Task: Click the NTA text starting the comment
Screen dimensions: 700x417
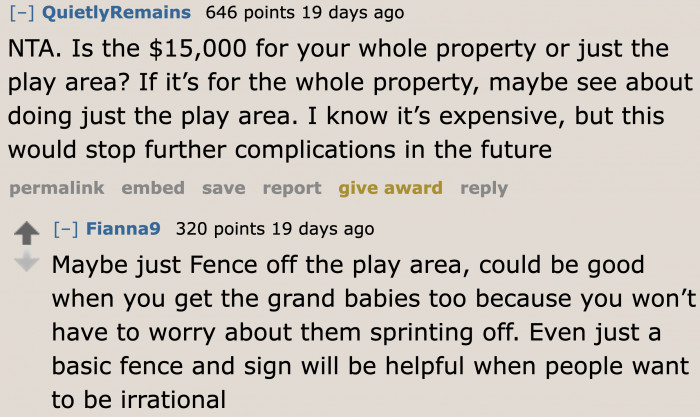Action: [34, 48]
